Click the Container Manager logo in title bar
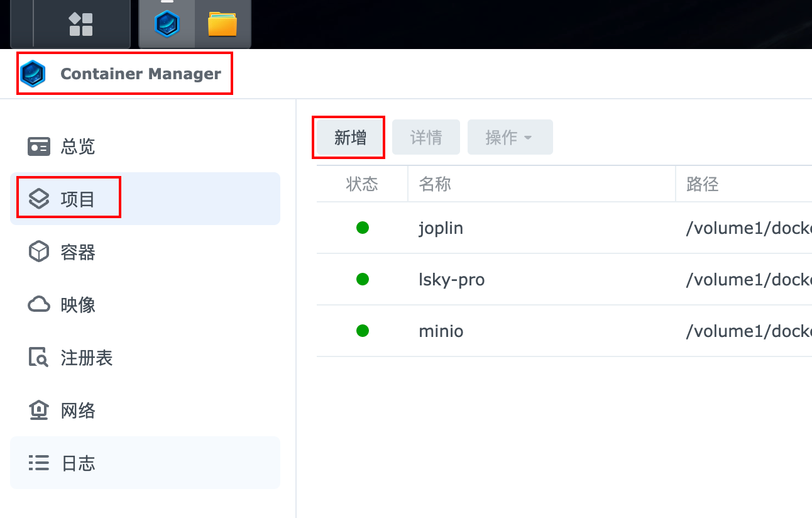The image size is (812, 518). pos(33,74)
